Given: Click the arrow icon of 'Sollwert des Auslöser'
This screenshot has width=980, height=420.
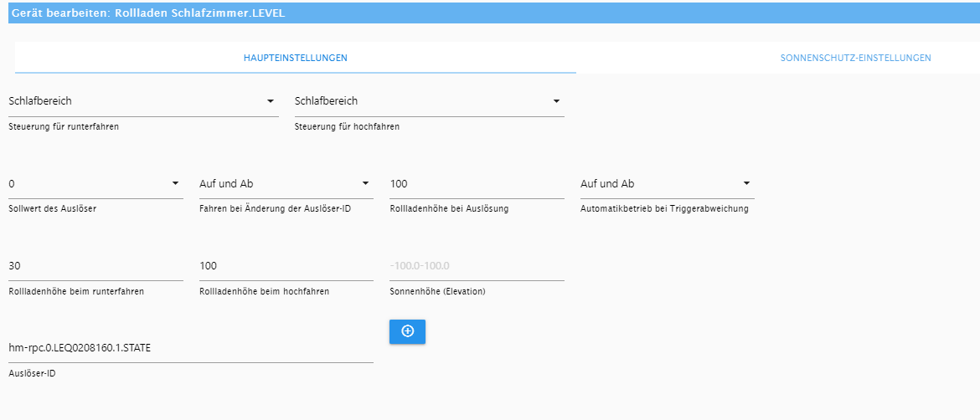Looking at the screenshot, I should pyautogui.click(x=175, y=183).
